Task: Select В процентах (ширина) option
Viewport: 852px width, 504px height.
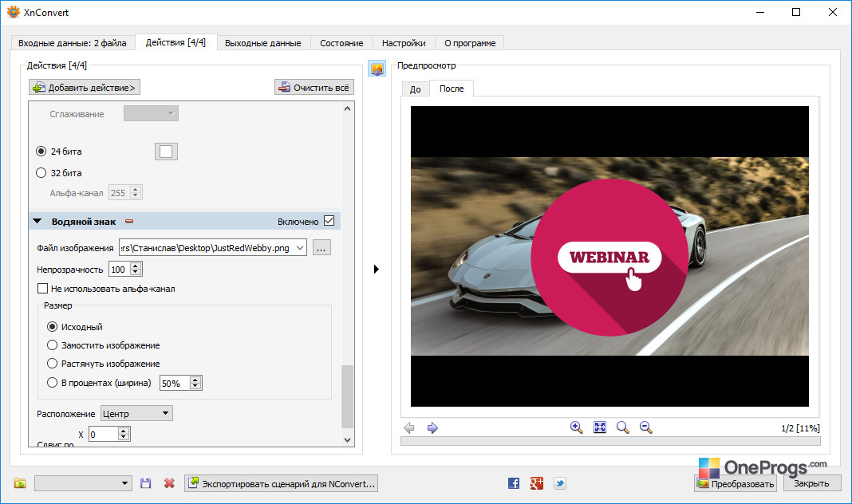Action: click(52, 382)
